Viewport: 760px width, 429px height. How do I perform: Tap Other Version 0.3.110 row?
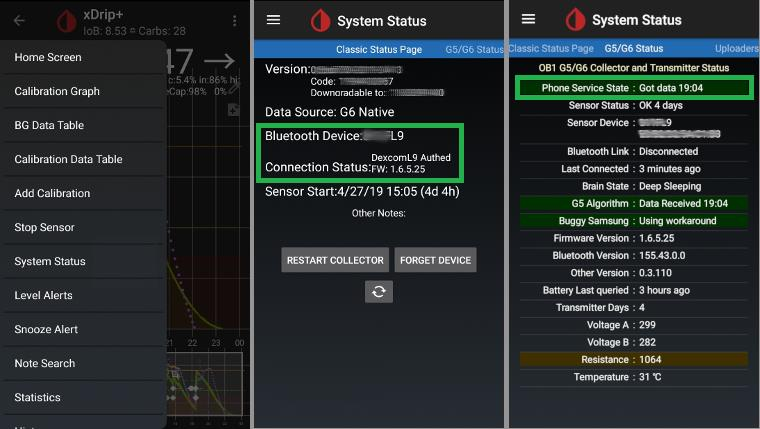633,273
